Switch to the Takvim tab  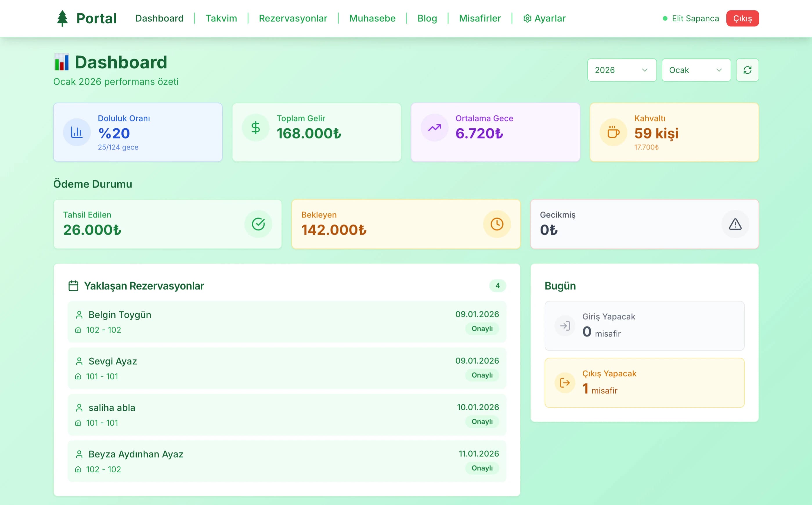click(221, 18)
